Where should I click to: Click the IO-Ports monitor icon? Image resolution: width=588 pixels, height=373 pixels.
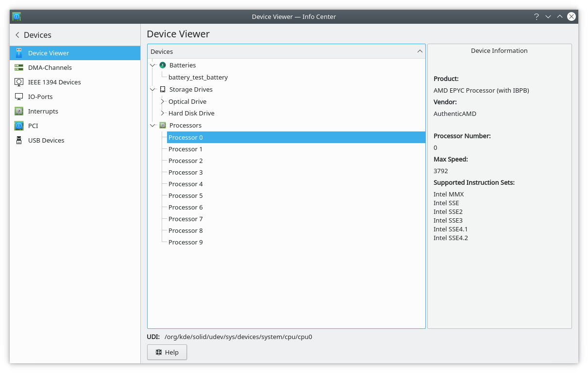tap(19, 97)
